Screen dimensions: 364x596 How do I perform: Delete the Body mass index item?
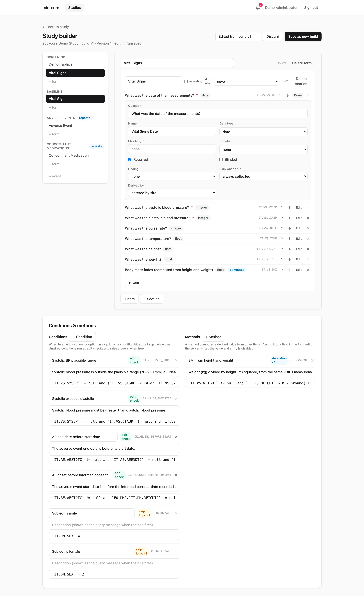coord(308,270)
